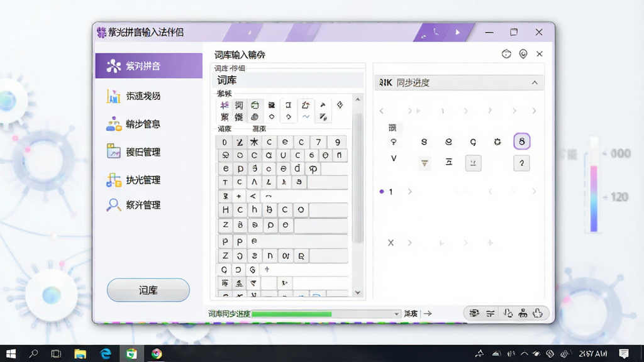Open Task View on the taskbar

click(x=56, y=353)
